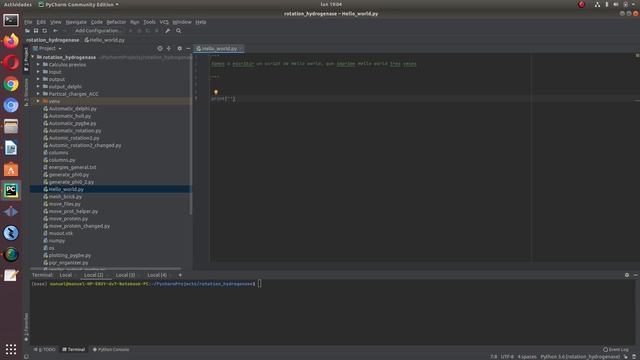
Task: Open the Window menu
Action: pos(182,22)
